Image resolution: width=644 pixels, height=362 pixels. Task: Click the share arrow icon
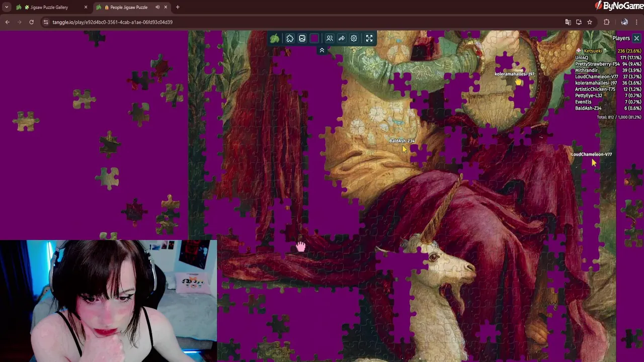[342, 39]
